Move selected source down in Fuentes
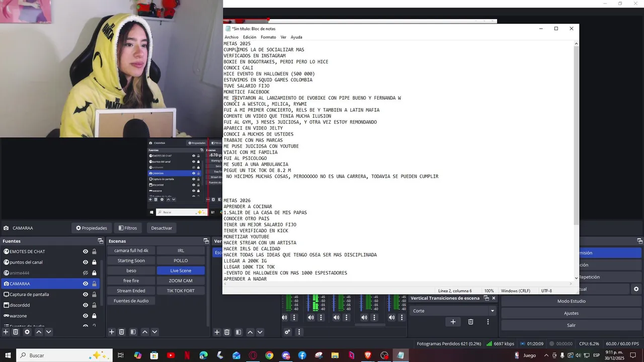This screenshot has width=644, height=362. [x=49, y=332]
